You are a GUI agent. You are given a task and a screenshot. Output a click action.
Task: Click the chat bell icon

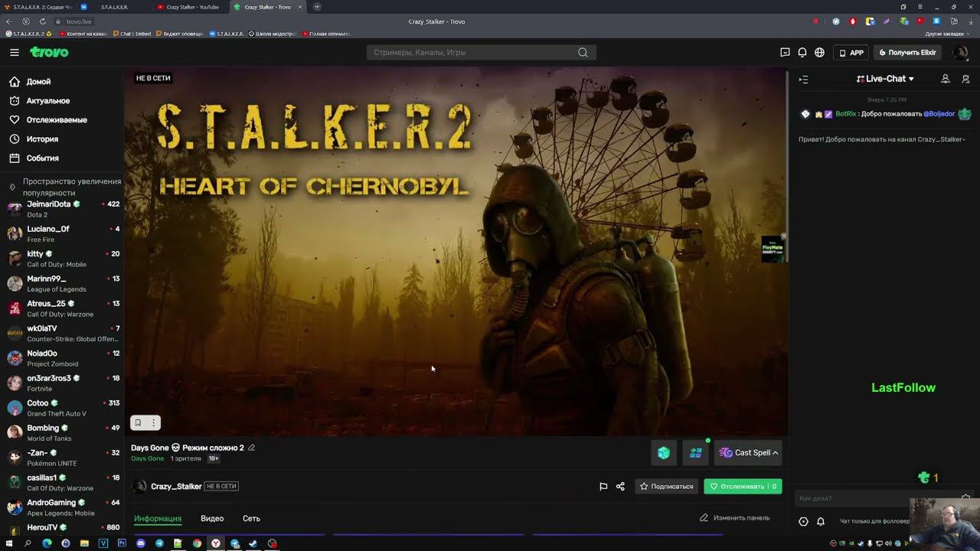click(x=821, y=521)
